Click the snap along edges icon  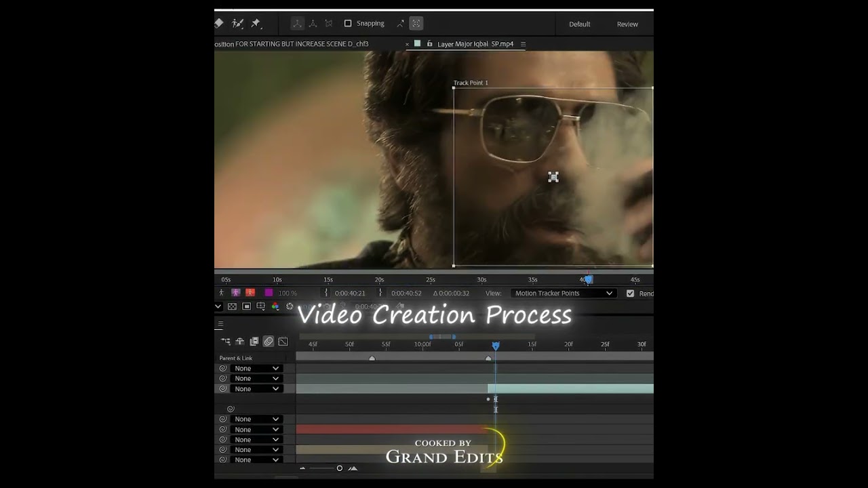[x=400, y=24]
